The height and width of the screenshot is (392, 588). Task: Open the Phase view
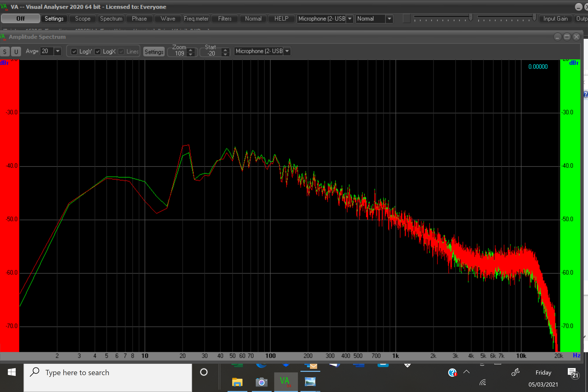139,18
